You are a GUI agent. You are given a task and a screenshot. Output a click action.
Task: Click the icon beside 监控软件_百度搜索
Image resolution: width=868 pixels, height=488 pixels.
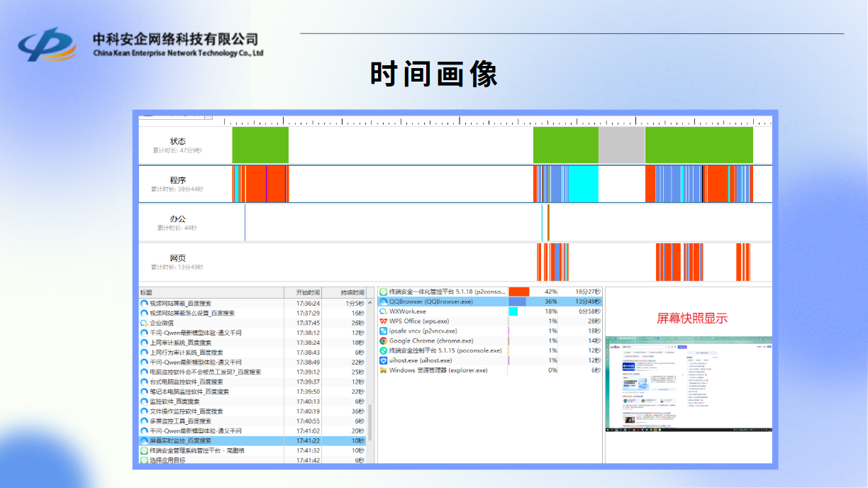[144, 401]
